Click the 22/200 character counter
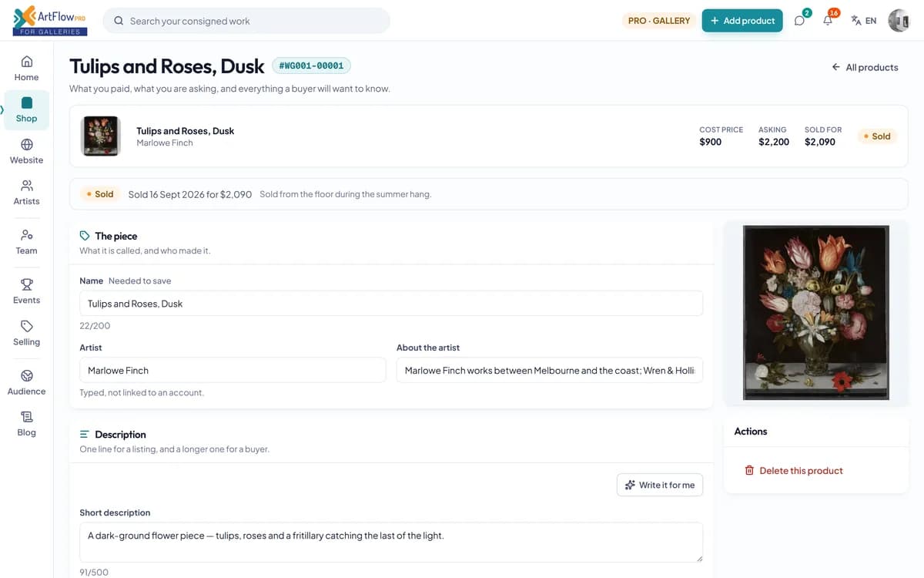 coord(95,326)
